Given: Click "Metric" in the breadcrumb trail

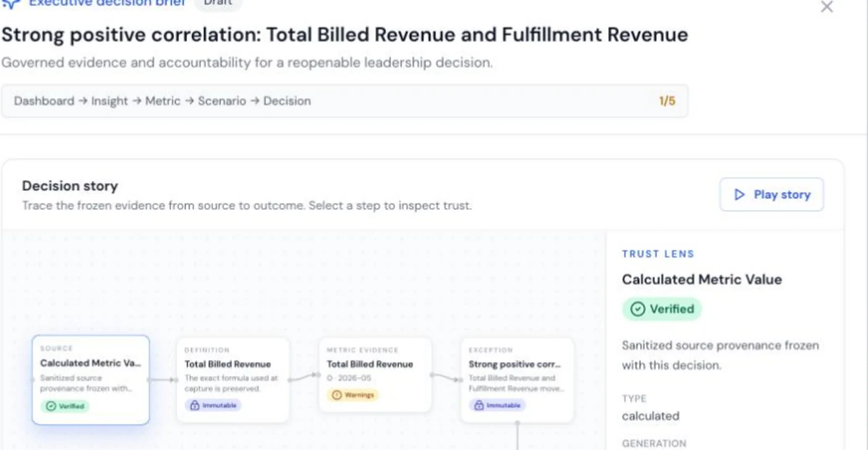Looking at the screenshot, I should pyautogui.click(x=163, y=101).
